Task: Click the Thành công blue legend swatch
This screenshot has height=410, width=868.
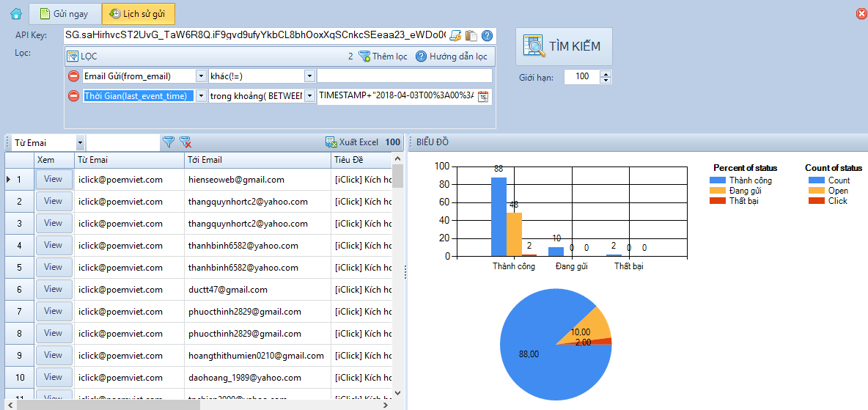Action: [718, 180]
